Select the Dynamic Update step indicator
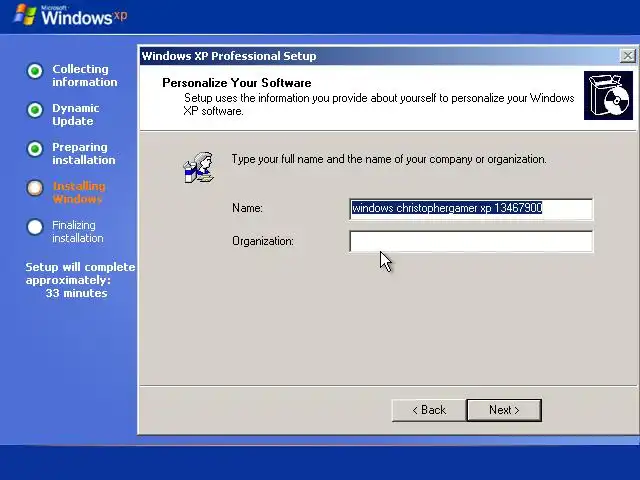 [x=35, y=110]
